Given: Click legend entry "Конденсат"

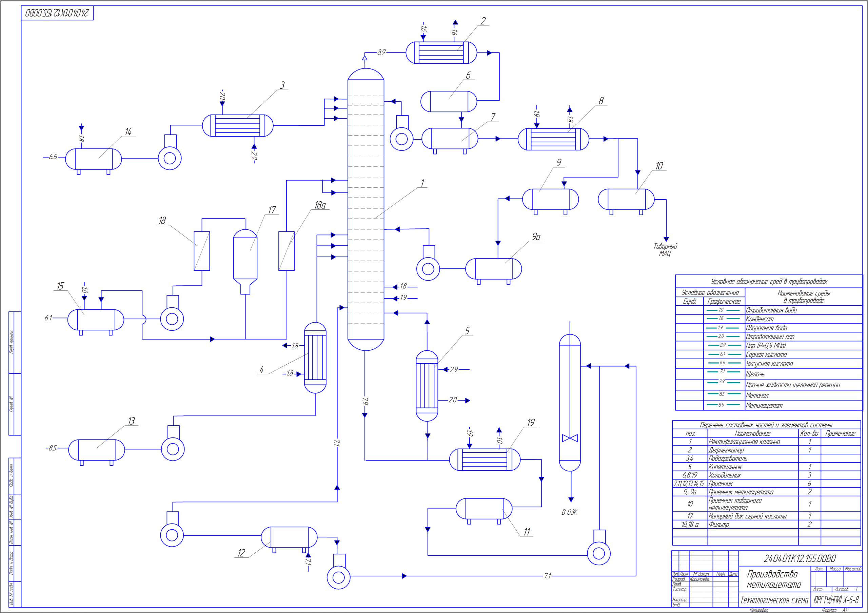Looking at the screenshot, I should 759,319.
